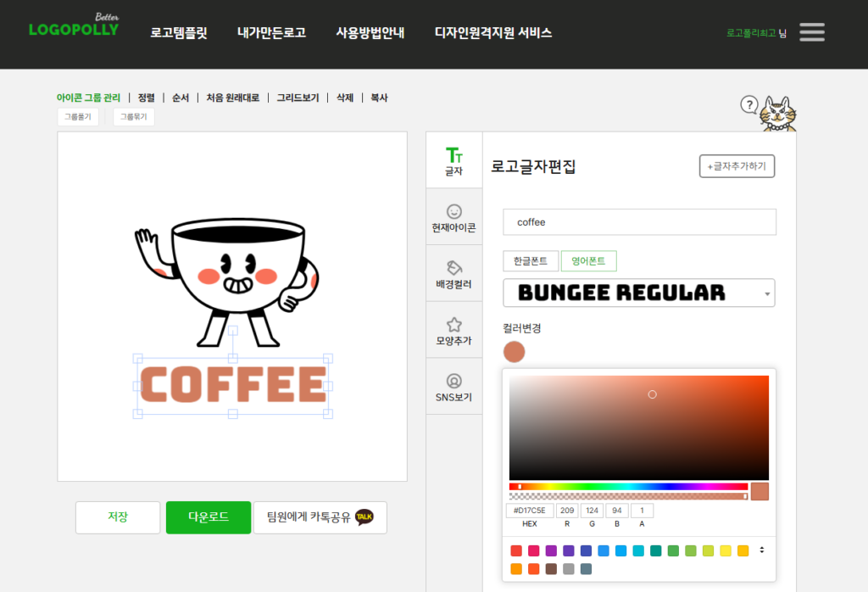Open the 현재아이콘 smiley panel

(454, 218)
